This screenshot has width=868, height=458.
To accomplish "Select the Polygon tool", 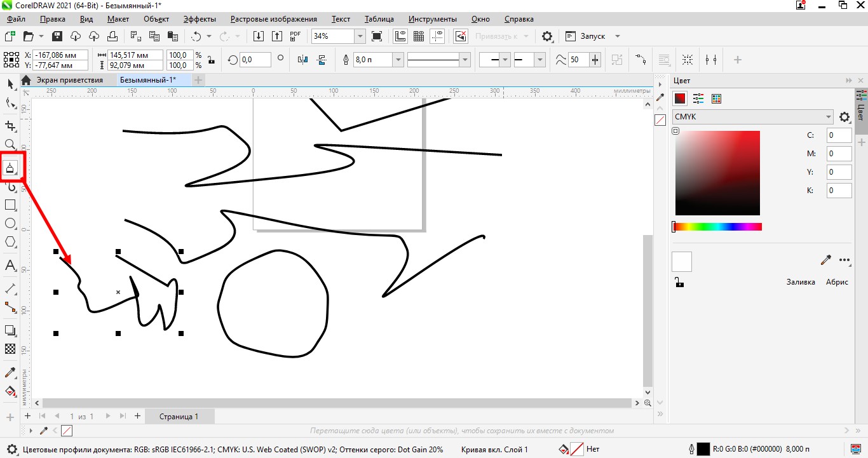I will [10, 242].
